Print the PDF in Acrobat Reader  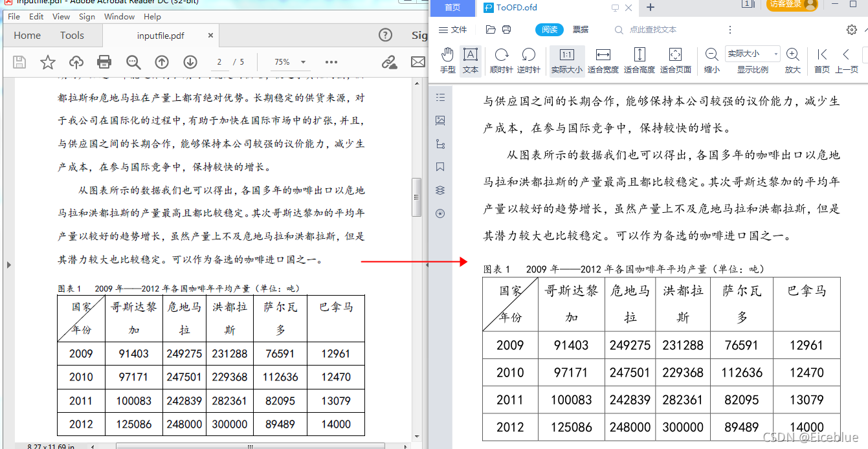(104, 62)
